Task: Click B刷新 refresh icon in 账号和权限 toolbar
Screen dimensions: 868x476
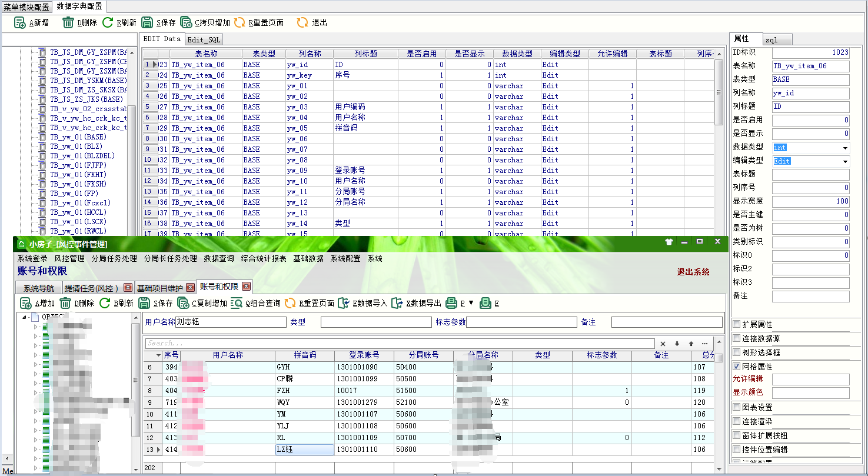Action: point(105,304)
